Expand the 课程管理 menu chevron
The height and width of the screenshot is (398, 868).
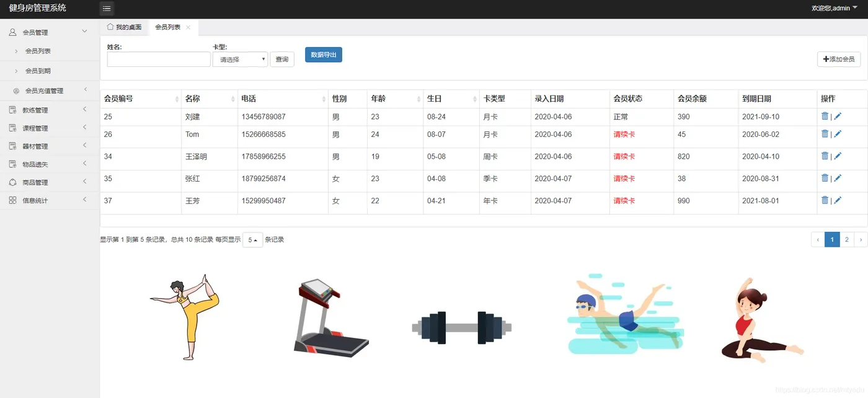pos(84,128)
